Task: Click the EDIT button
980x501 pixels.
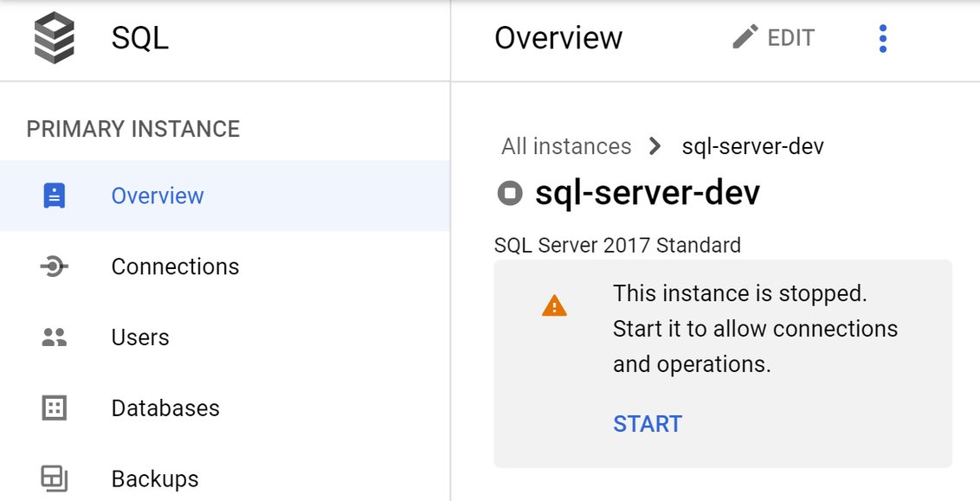Action: 774,37
